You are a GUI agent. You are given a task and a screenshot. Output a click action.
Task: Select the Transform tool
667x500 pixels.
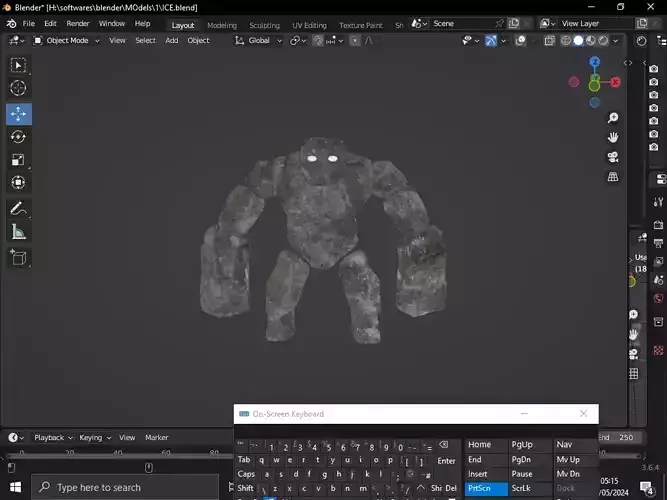(18, 183)
